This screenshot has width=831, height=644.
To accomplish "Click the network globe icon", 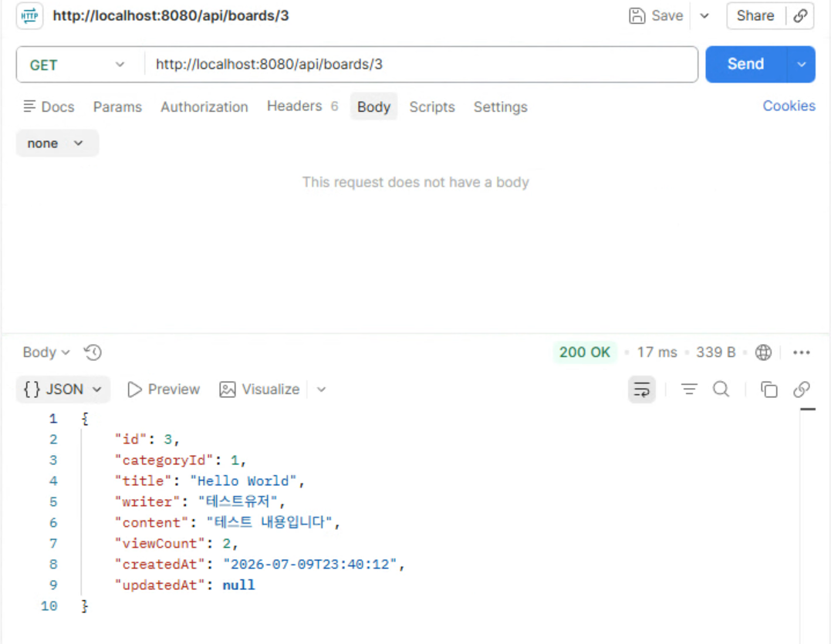I will [x=763, y=352].
